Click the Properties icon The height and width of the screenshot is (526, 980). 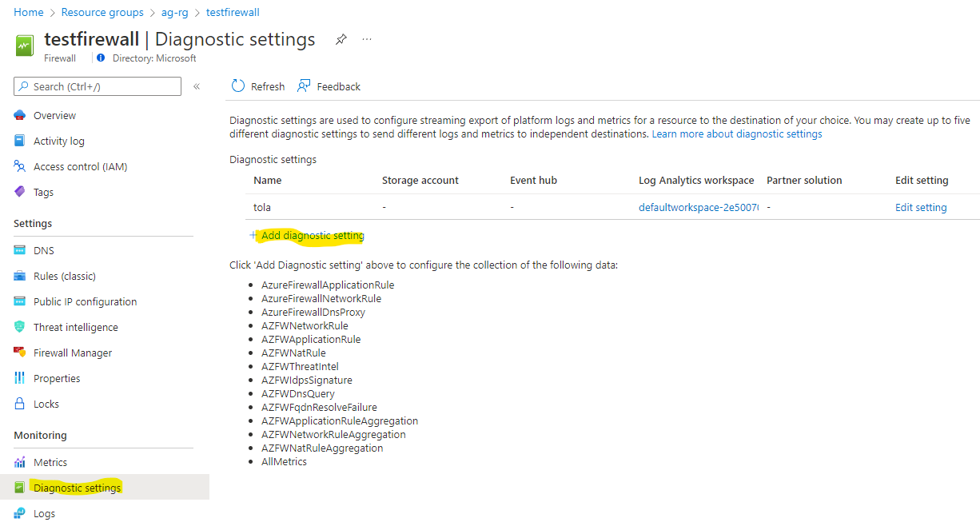coord(20,378)
